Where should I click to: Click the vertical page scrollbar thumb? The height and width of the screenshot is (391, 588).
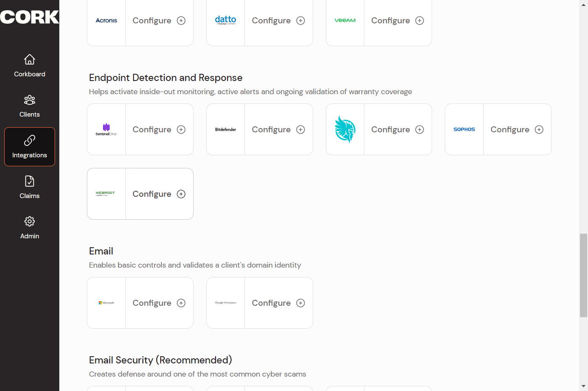pos(583,275)
